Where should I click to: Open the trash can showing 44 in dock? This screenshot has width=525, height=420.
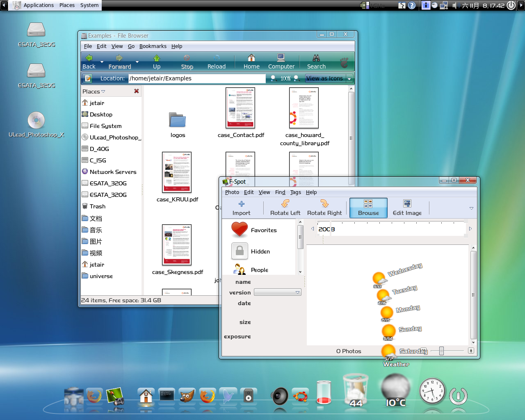point(356,390)
